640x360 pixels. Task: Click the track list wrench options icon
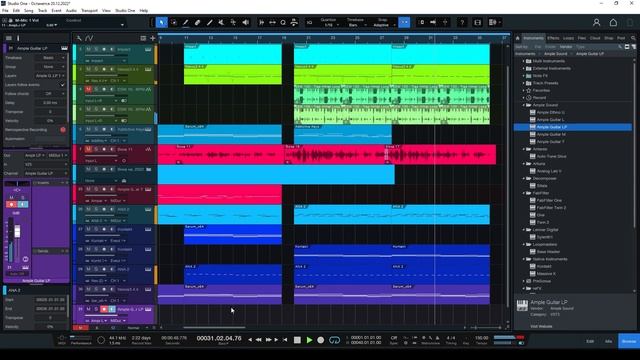[x=79, y=38]
